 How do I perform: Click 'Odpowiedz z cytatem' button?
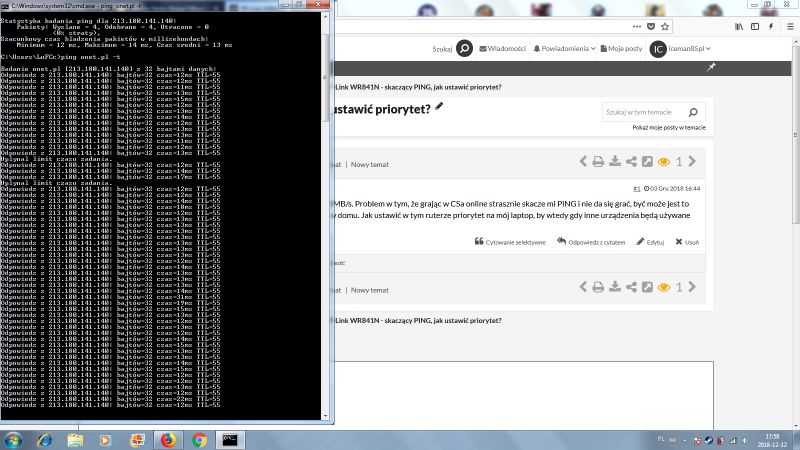[x=591, y=242]
